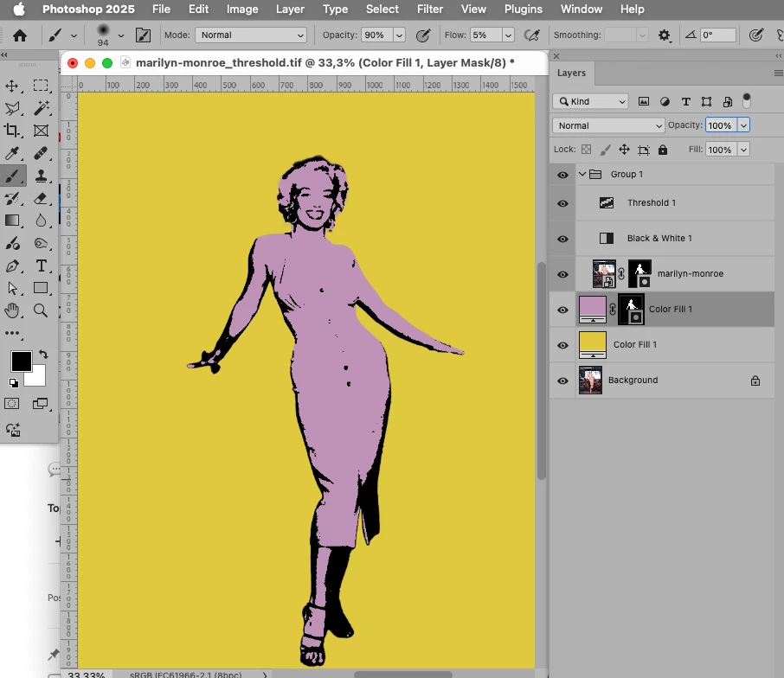Switch to the Layers panel tab
The image size is (784, 678).
click(571, 74)
